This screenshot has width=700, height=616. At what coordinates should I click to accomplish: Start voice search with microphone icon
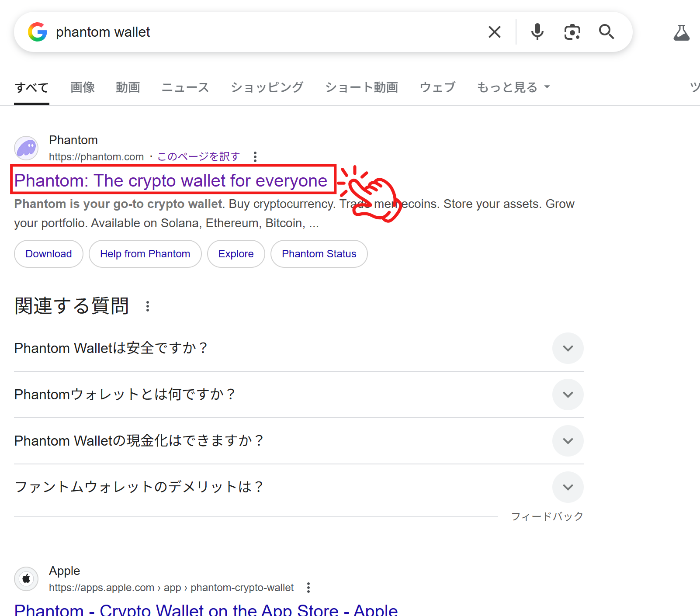(537, 32)
